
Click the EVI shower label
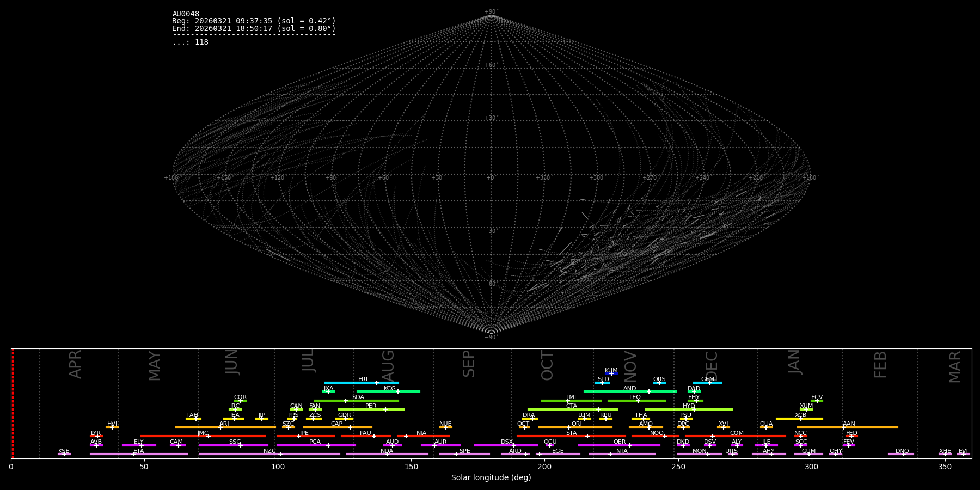(x=963, y=451)
